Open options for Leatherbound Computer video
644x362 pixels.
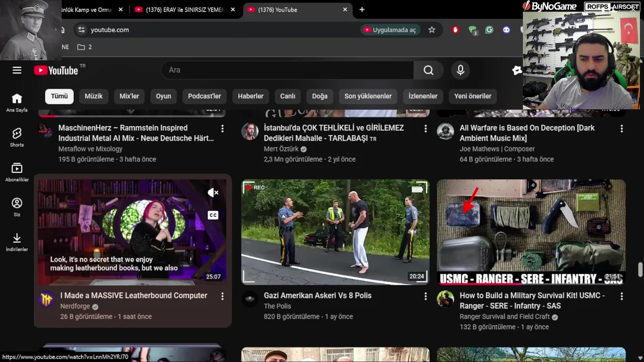pos(222,297)
